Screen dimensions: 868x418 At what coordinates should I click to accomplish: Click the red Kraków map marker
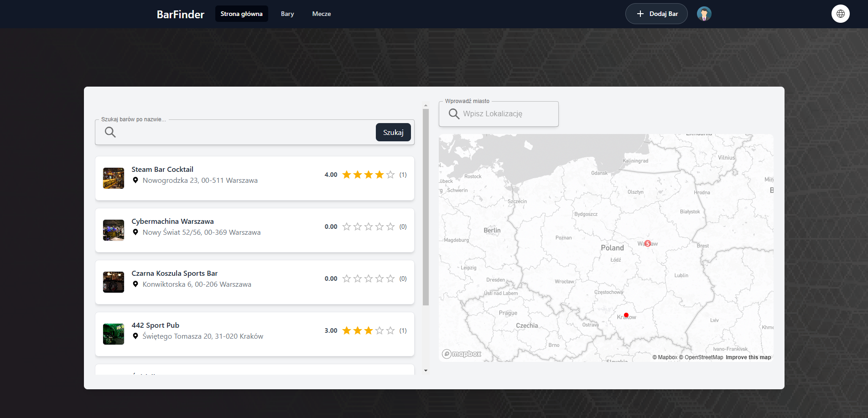point(626,315)
